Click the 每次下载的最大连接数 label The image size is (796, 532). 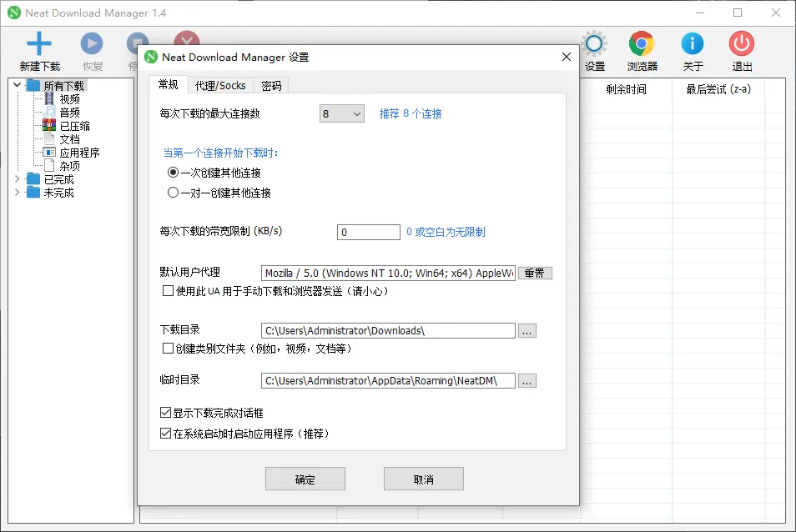(x=209, y=113)
